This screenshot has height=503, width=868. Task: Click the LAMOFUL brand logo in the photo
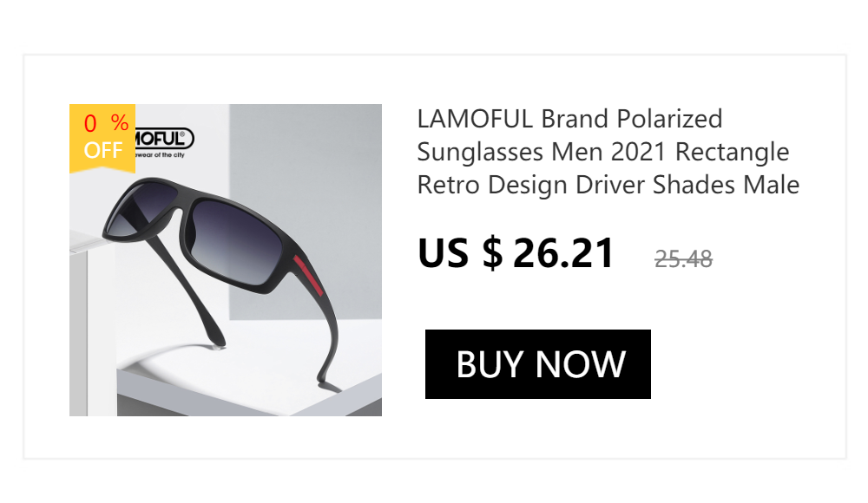click(x=163, y=138)
